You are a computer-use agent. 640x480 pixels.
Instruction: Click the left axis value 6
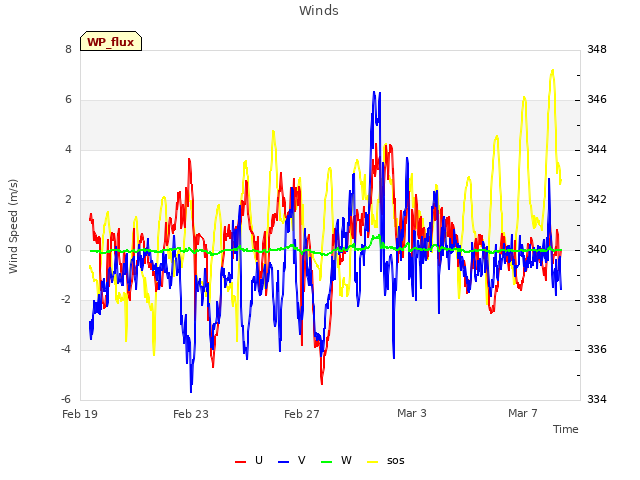point(68,100)
